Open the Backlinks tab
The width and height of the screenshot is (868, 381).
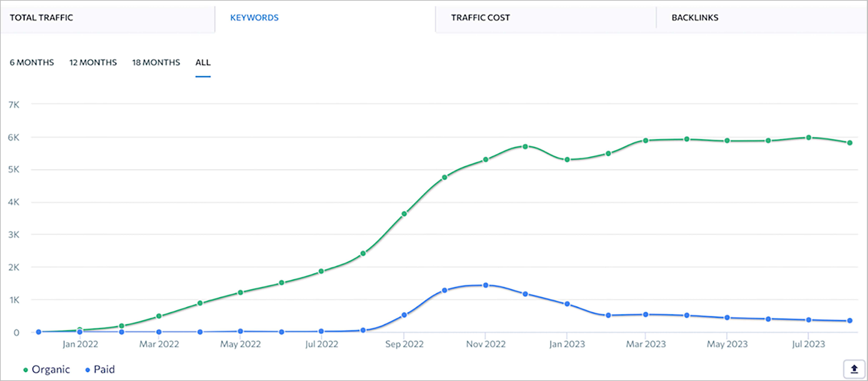pyautogui.click(x=695, y=17)
